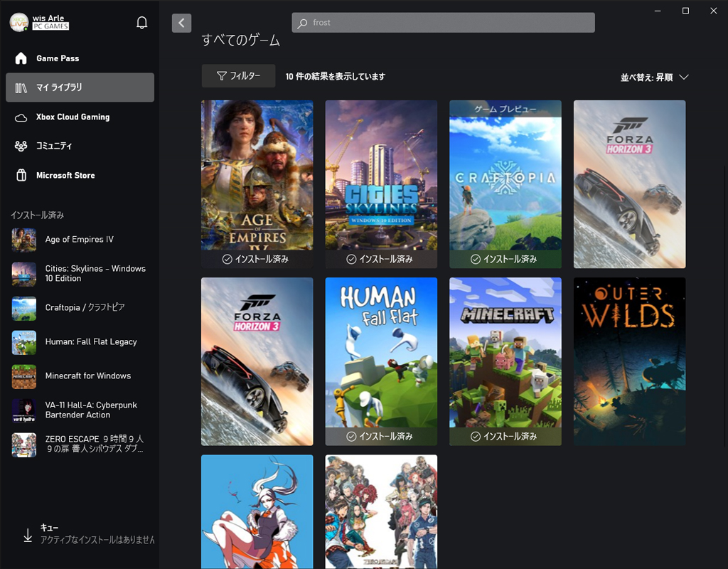
Task: Open the フィルター options
Action: click(238, 75)
